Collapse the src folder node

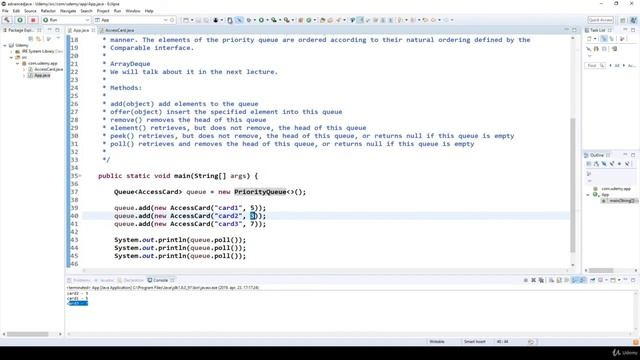pos(11,58)
